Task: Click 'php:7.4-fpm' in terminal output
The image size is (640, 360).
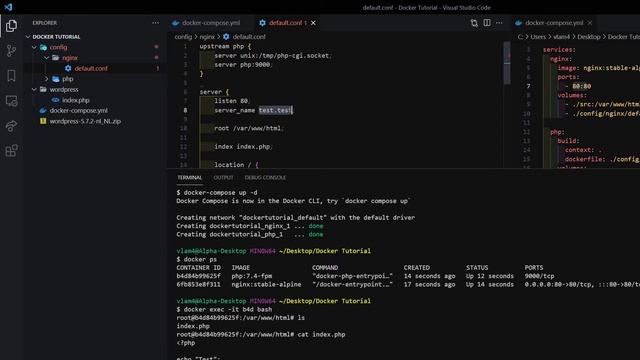Action: [251, 276]
